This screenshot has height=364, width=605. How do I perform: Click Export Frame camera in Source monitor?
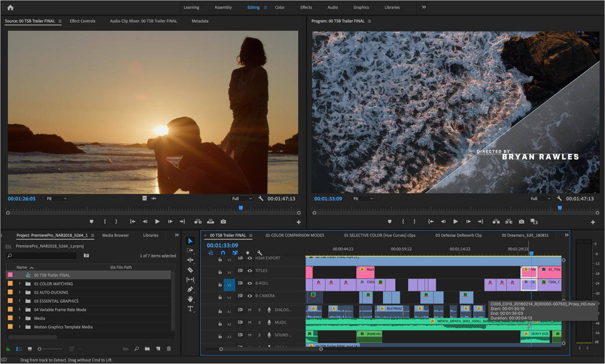223,221
